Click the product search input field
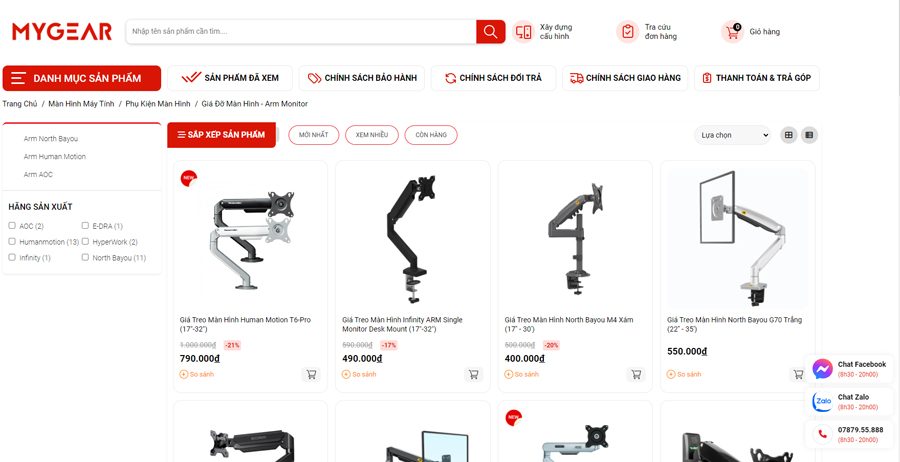The width and height of the screenshot is (900, 462). (301, 32)
